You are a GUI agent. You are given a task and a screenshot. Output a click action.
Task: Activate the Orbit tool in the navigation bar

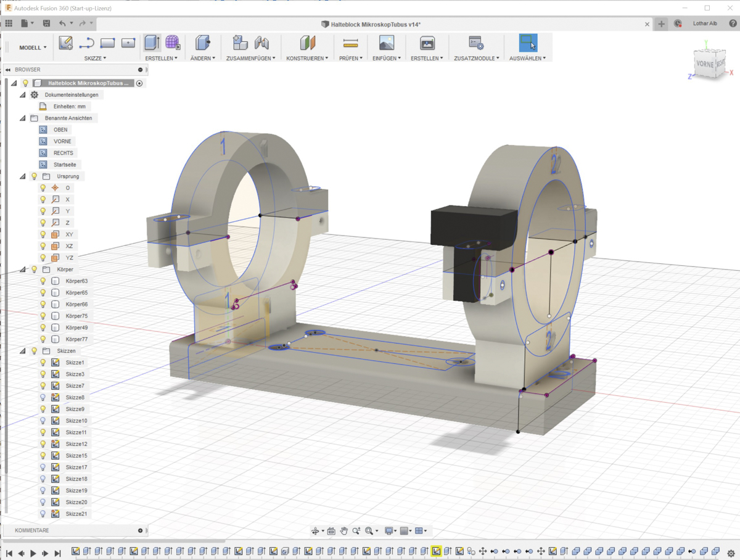[x=315, y=530]
